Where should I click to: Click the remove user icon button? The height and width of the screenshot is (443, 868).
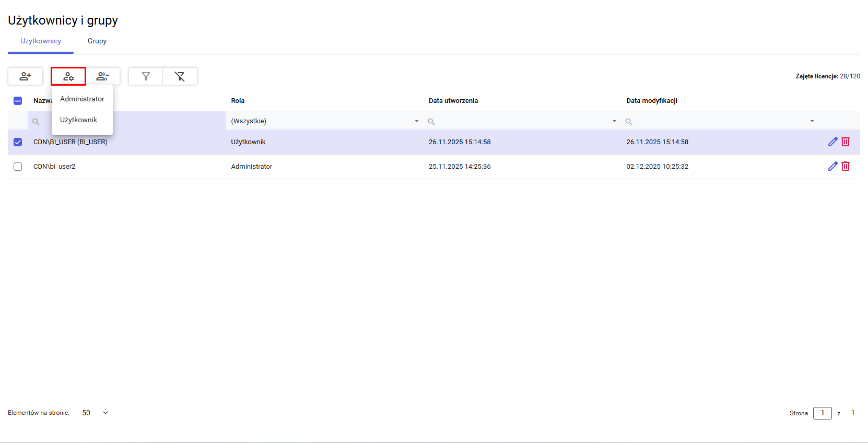click(103, 76)
